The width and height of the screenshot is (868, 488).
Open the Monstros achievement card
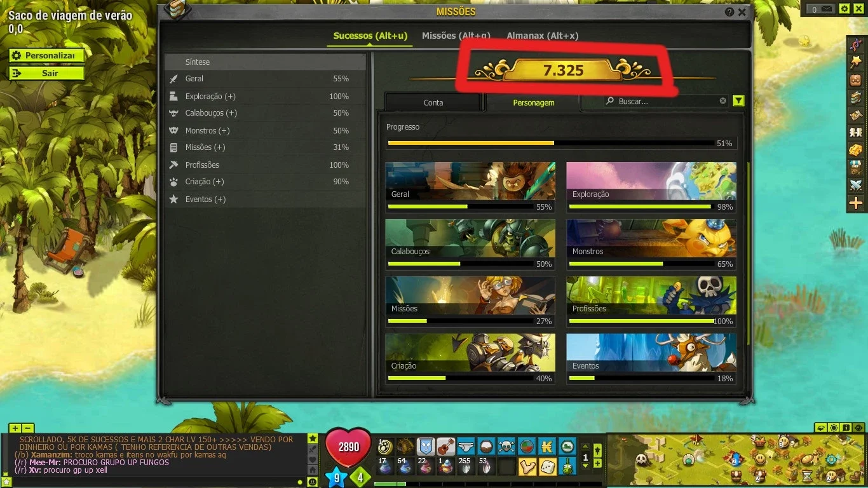point(651,245)
